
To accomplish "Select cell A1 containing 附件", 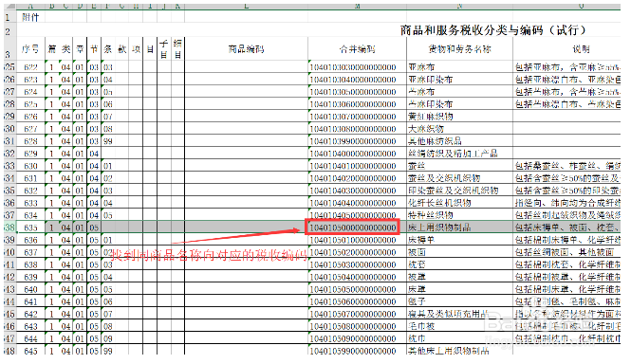I will (30, 17).
